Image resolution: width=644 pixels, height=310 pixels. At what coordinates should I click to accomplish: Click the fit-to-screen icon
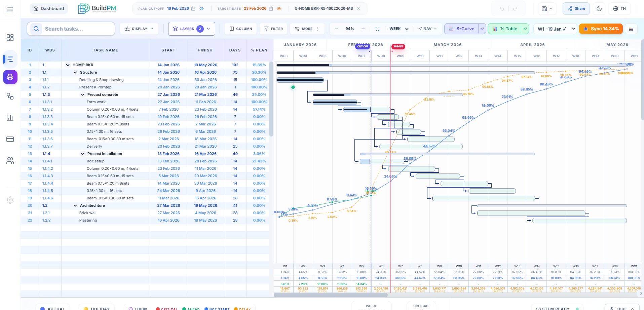[377, 29]
